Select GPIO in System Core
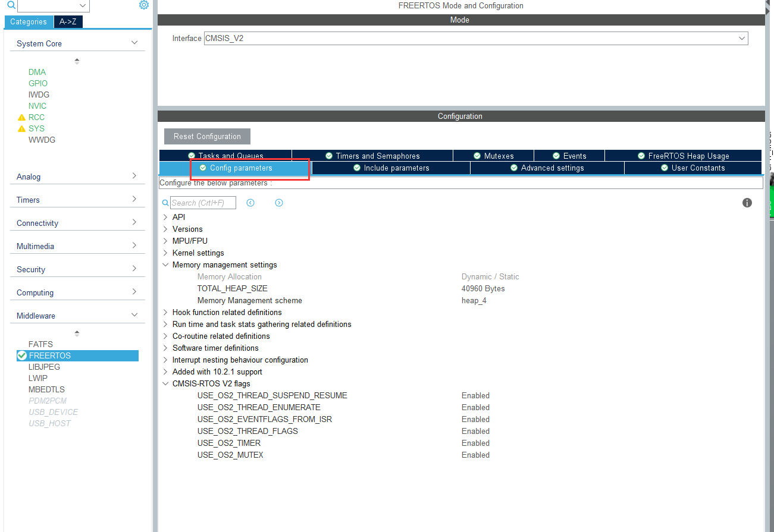774x532 pixels. point(38,83)
